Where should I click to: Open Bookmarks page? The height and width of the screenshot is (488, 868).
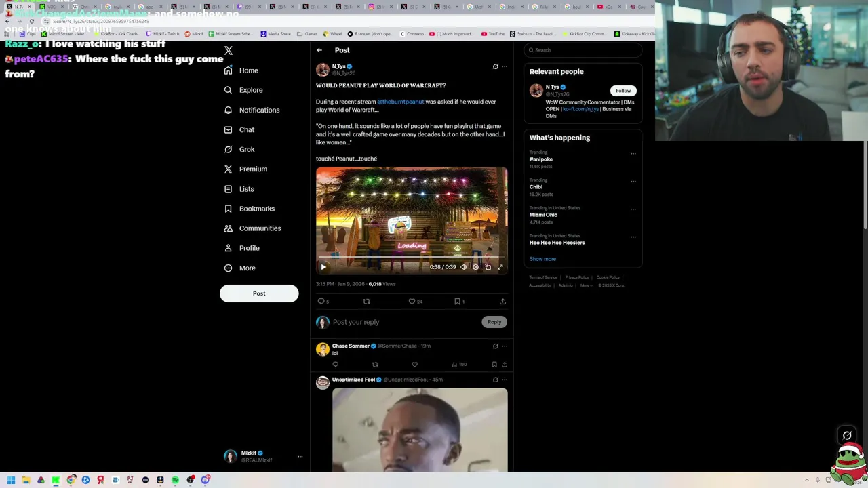click(249, 209)
